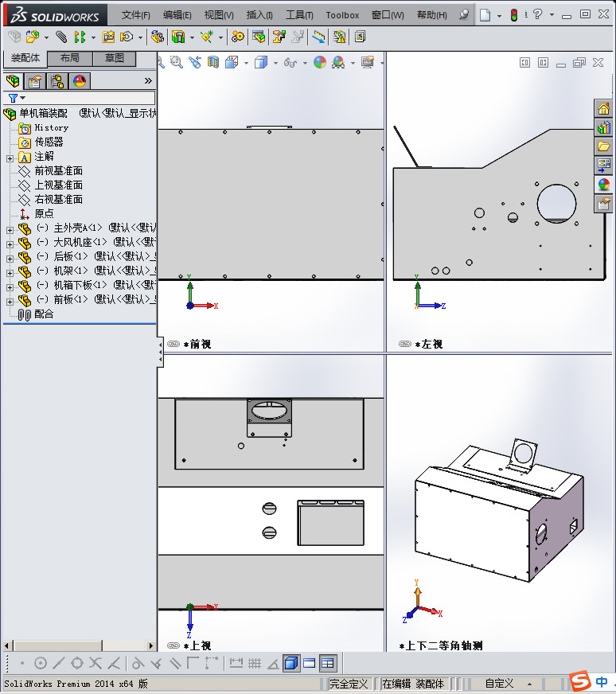Open View Settings monitor icon
616x694 pixels.
[368, 62]
